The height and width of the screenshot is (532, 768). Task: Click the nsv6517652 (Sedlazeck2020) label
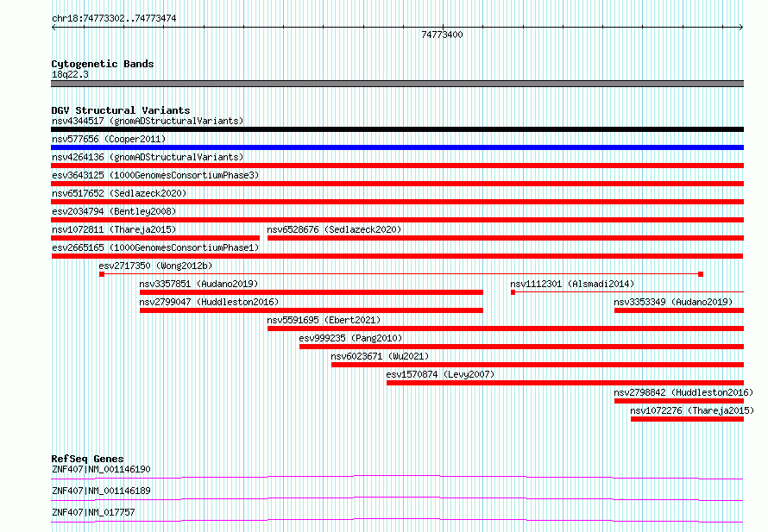pos(119,193)
